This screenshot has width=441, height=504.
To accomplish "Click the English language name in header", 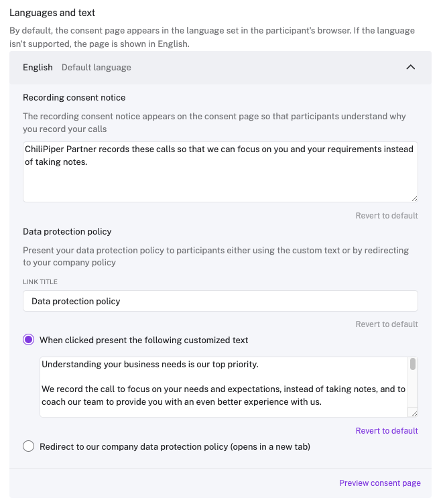I will coord(38,67).
